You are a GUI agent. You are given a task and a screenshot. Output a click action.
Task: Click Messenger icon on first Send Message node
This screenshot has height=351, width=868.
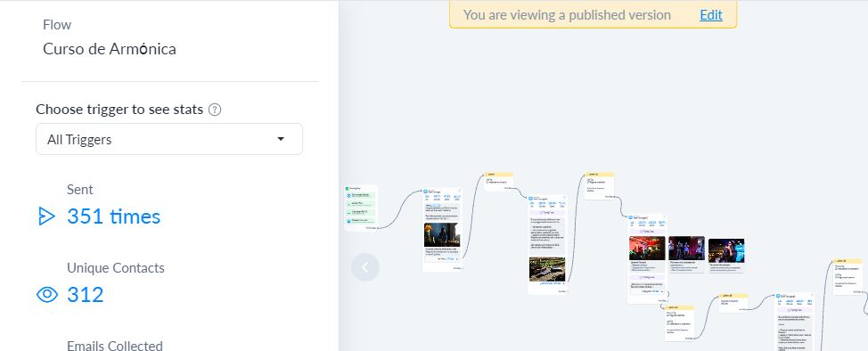click(425, 191)
